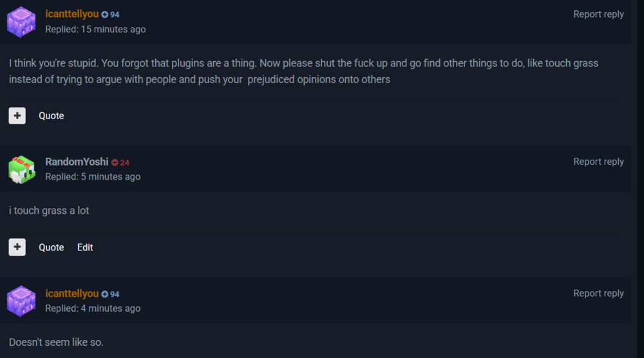
Task: Click the plus icon under the plugins reply
Action: (x=17, y=116)
